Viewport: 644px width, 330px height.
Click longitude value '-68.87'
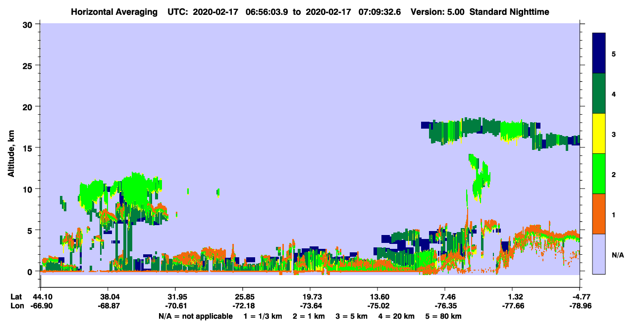[x=108, y=306]
